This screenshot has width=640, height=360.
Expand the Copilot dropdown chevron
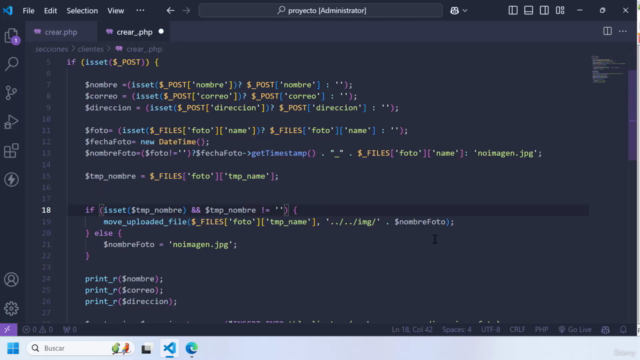coord(465,11)
